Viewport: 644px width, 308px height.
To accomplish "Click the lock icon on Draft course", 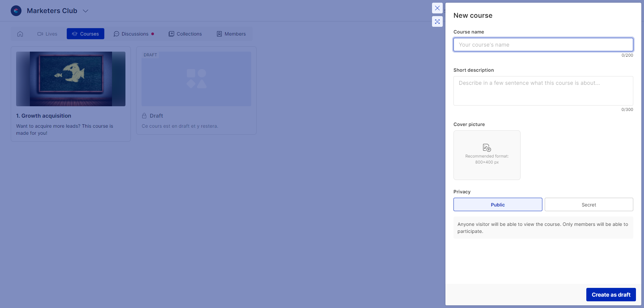I will point(144,116).
